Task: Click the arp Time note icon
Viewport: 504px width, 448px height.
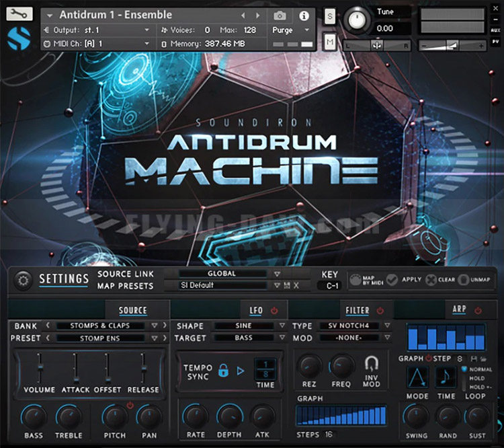Action: [446, 377]
